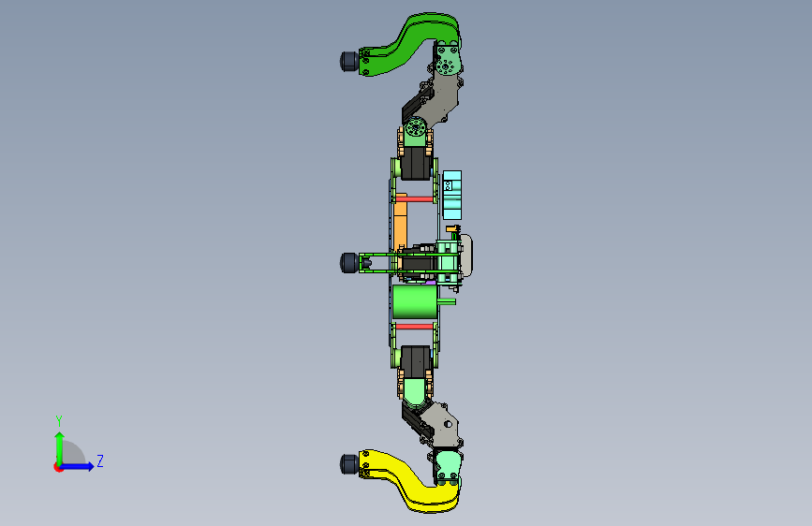Select the black rubber foot on the middle leg

pos(349,263)
